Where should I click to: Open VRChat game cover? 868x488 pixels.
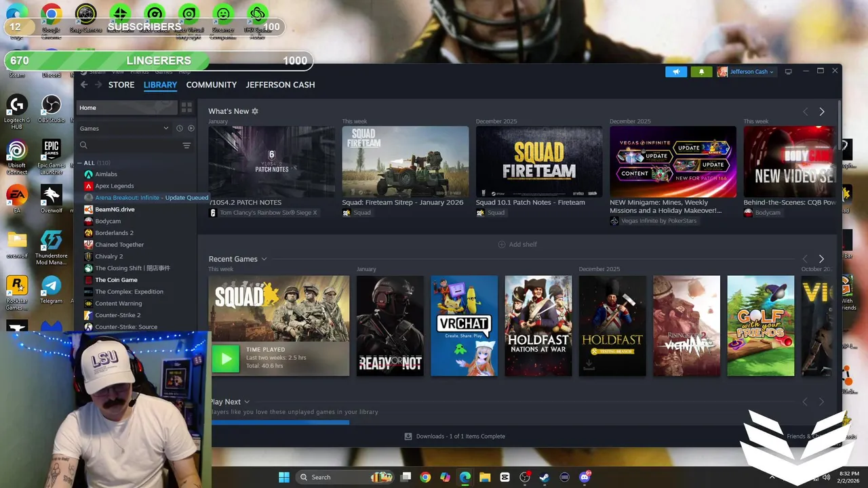[x=464, y=326]
